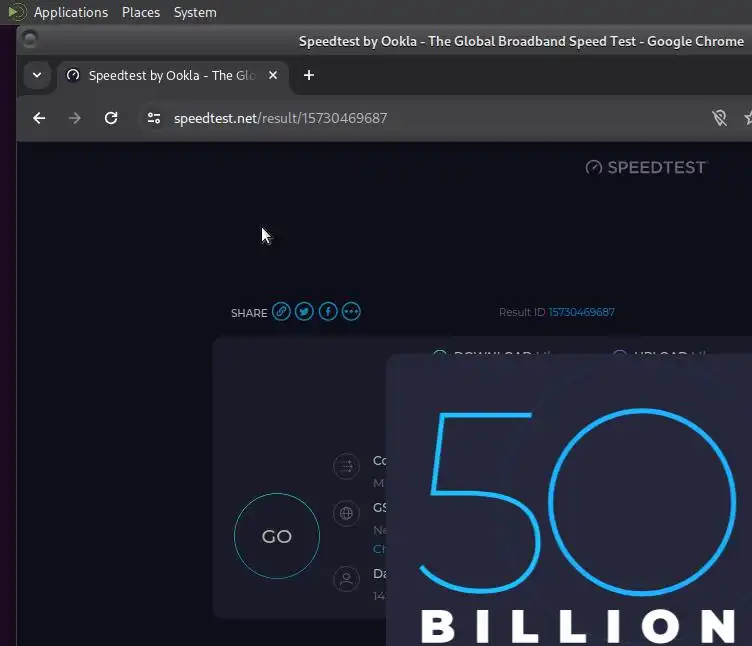Click the connections icon beside GO
This screenshot has height=646, width=752.
[x=346, y=466]
